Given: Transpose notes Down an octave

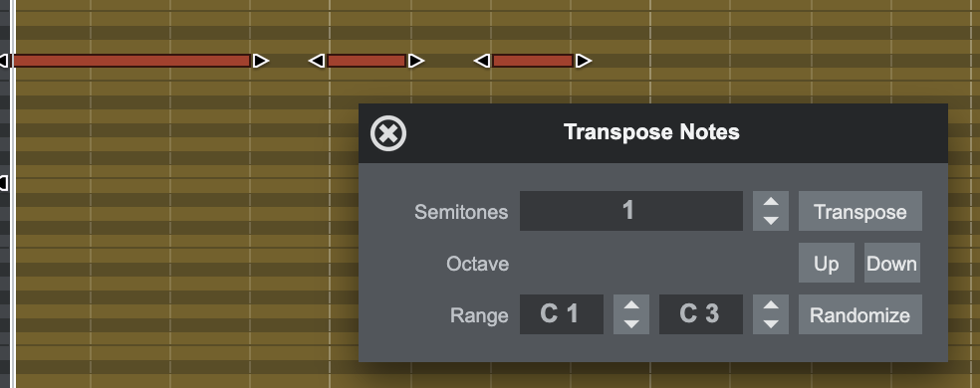Looking at the screenshot, I should click(x=892, y=263).
